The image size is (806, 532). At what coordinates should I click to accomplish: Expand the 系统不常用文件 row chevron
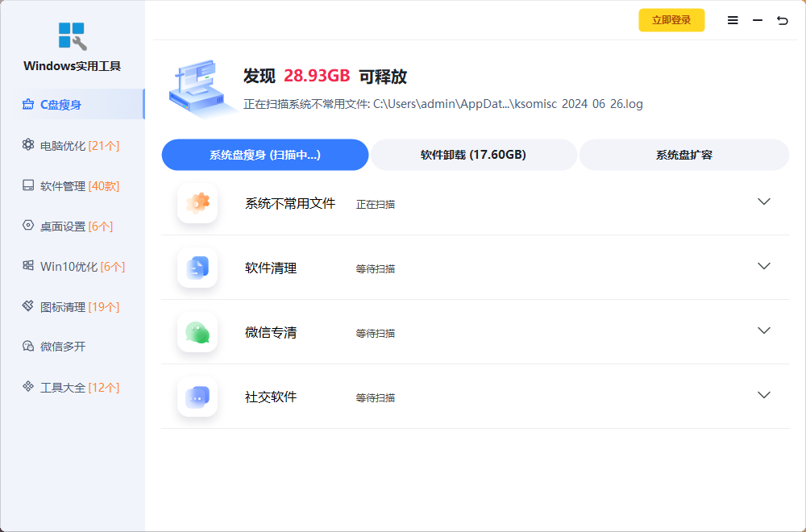click(764, 202)
